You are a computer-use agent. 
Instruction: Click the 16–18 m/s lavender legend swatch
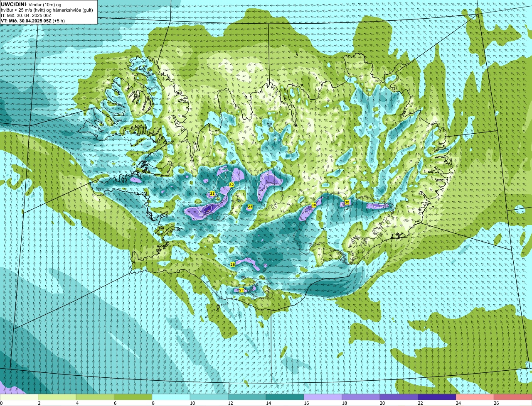(x=323, y=397)
